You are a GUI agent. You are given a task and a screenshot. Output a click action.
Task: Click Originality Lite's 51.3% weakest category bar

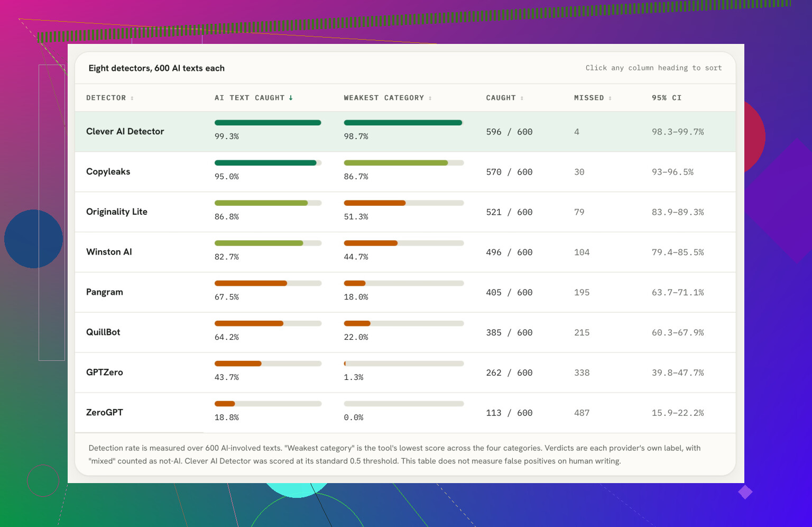pos(404,203)
